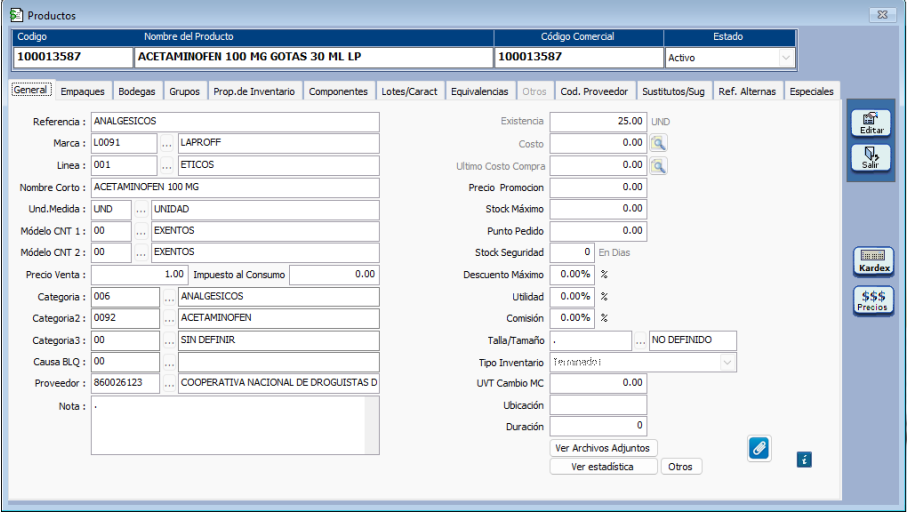Click the Nota area scrollbar
Image resolution: width=909 pixels, height=515 pixels.
pos(372,425)
